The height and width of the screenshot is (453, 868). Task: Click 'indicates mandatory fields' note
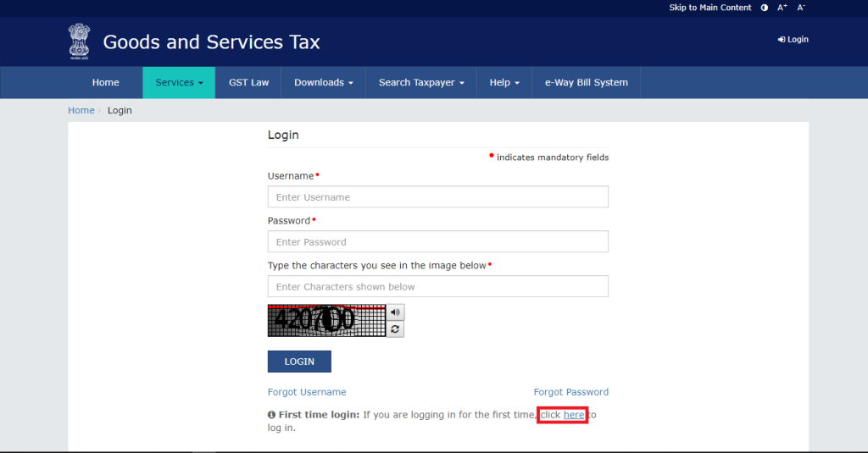(553, 157)
